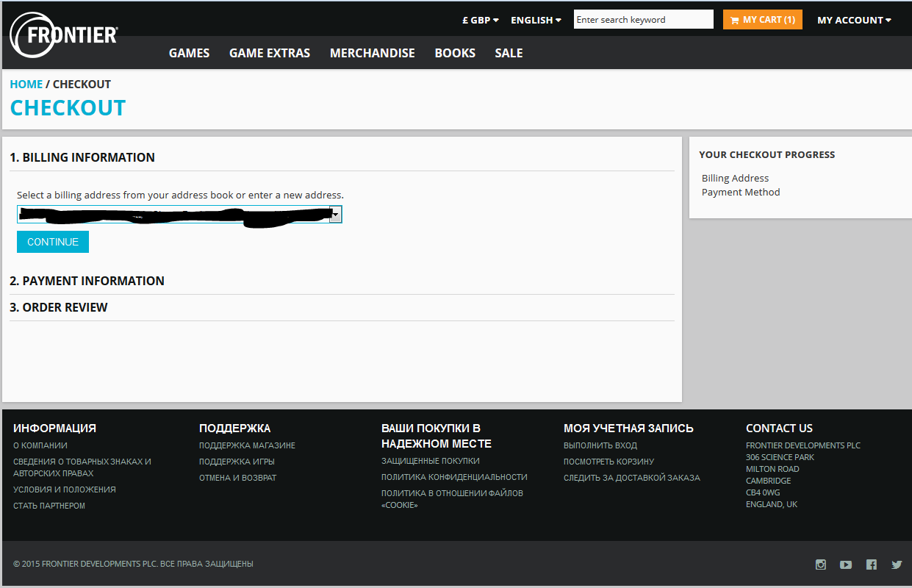Open the Instagram social icon
Screen dimensions: 912x588
pyautogui.click(x=821, y=564)
